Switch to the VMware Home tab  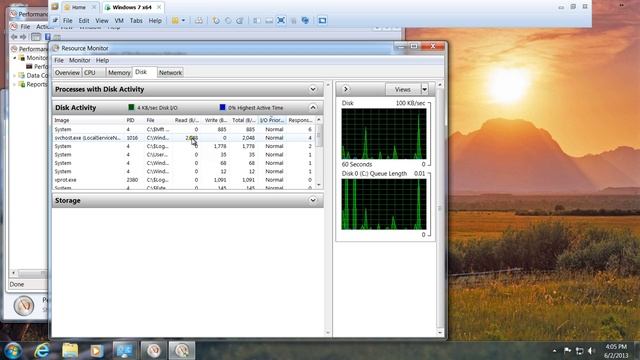click(80, 7)
